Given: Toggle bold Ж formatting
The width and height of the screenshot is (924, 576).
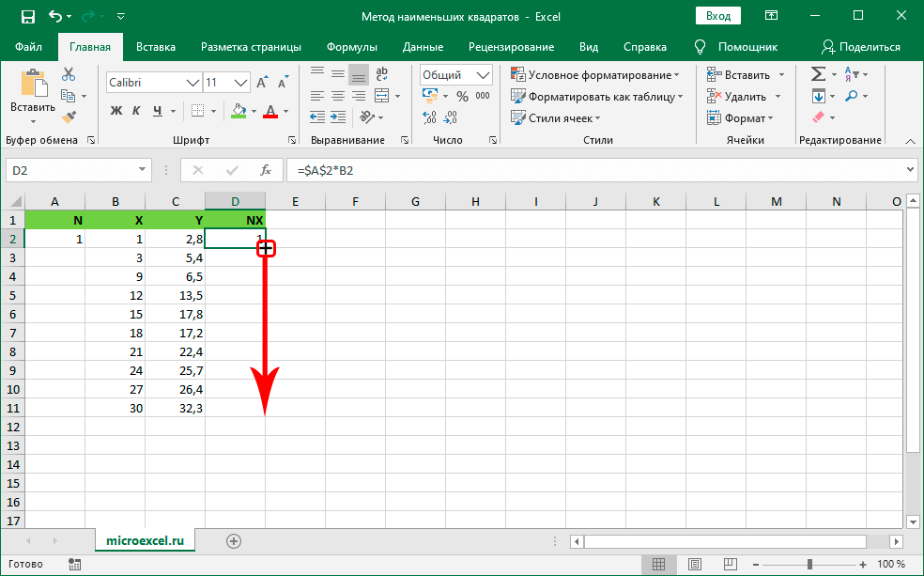Looking at the screenshot, I should (117, 111).
